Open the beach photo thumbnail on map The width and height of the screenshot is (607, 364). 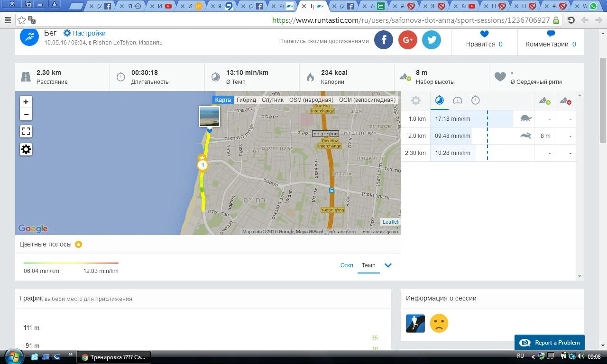pyautogui.click(x=210, y=117)
